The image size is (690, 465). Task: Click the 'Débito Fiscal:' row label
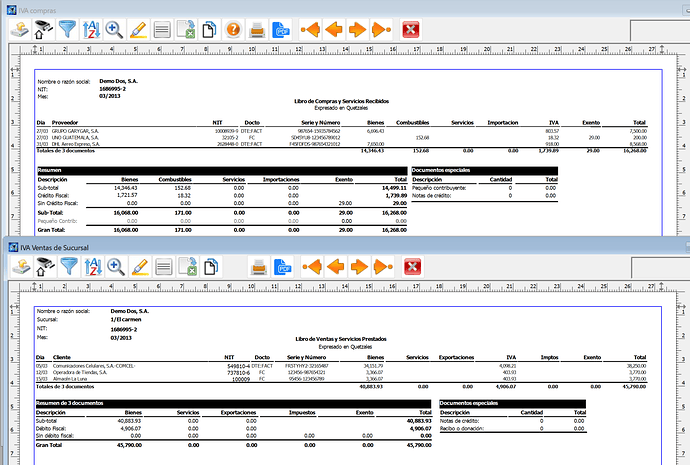point(51,428)
